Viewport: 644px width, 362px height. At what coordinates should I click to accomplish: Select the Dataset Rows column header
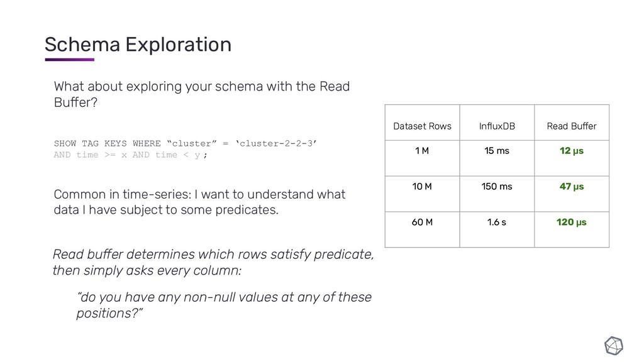[422, 123]
